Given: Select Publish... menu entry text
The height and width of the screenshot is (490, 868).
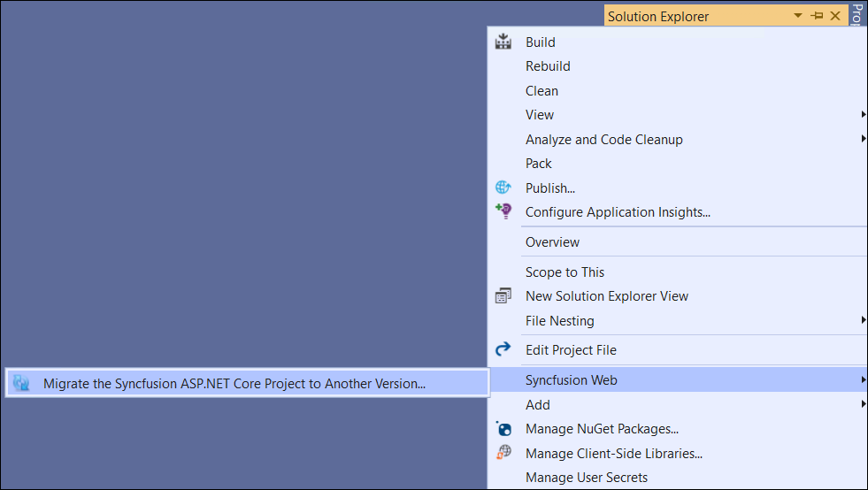Looking at the screenshot, I should 550,188.
